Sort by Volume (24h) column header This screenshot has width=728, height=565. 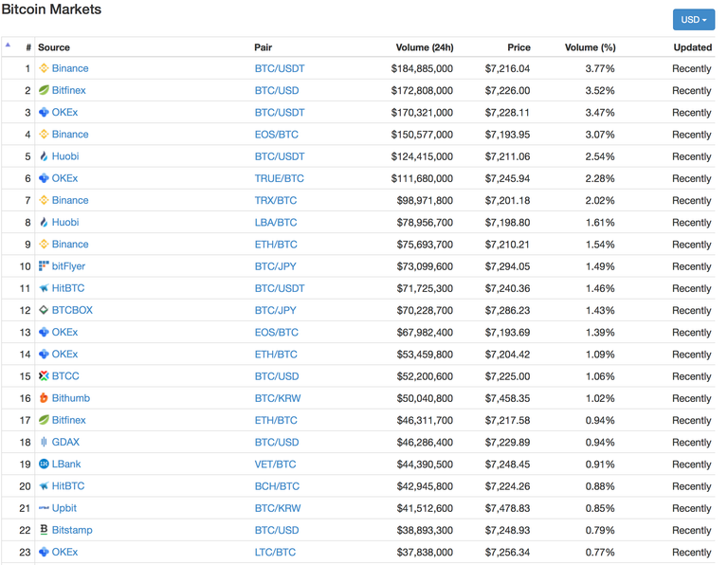pos(425,47)
